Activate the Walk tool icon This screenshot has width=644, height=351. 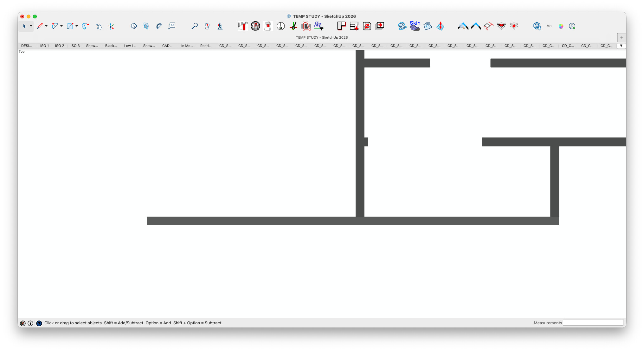coord(220,26)
